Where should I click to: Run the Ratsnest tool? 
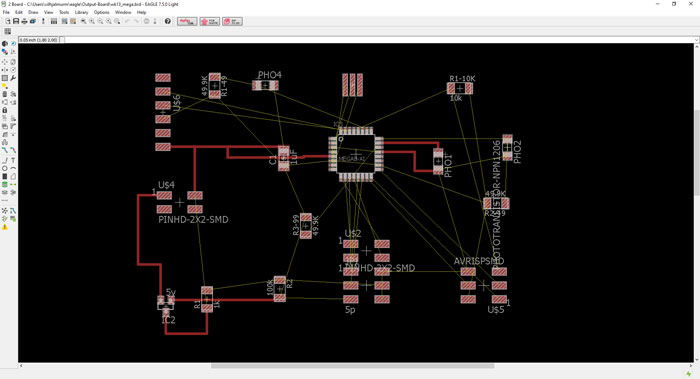(x=5, y=210)
